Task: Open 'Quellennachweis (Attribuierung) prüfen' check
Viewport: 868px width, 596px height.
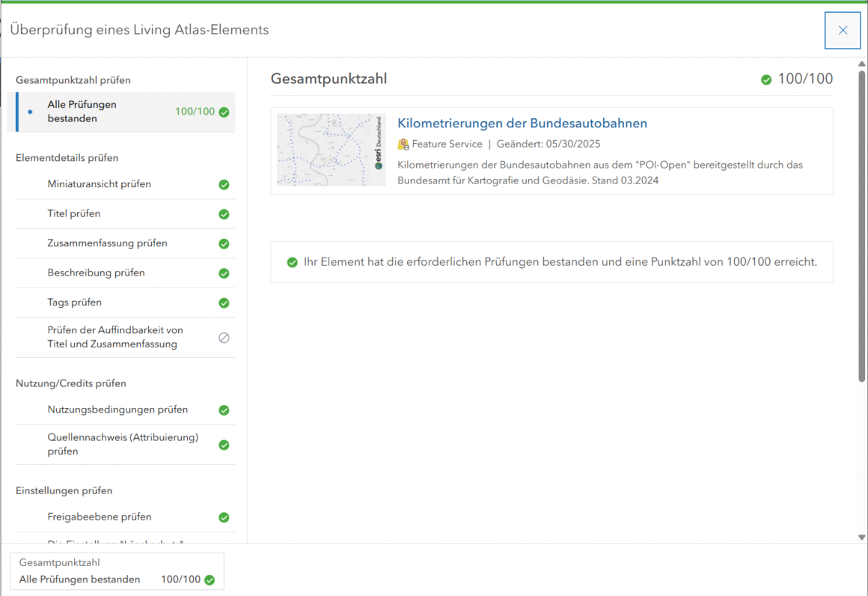Action: pos(126,445)
